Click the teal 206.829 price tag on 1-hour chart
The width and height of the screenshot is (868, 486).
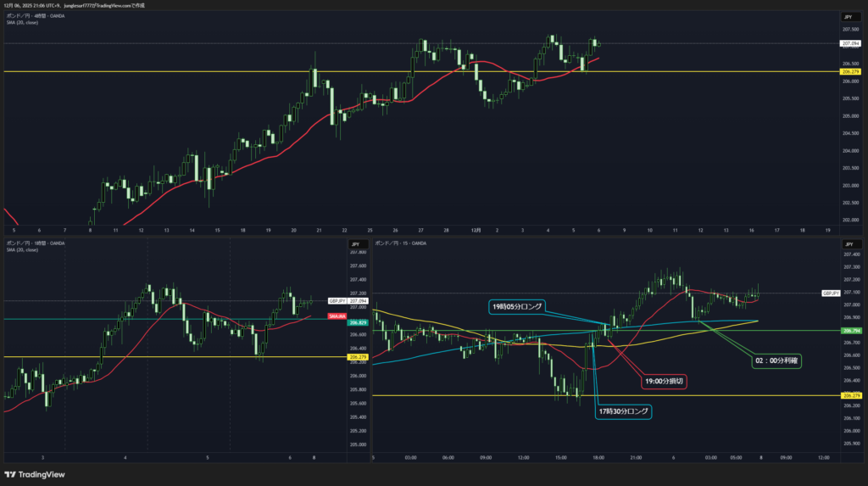pos(358,323)
